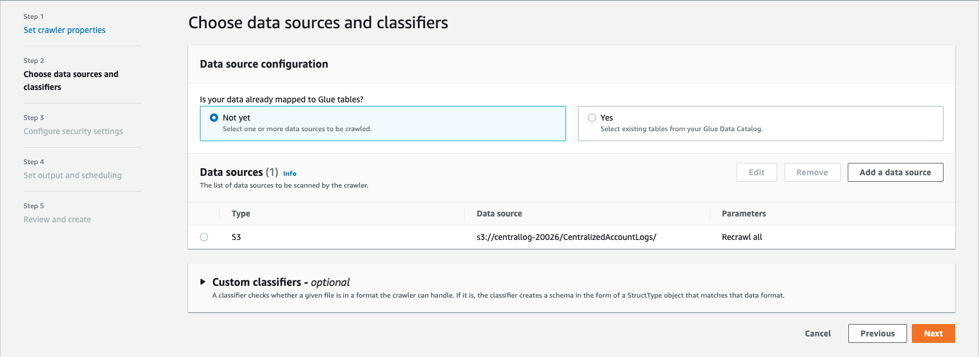Screen dimensions: 980x357
Task: Click the Parameters column header
Action: (x=744, y=213)
